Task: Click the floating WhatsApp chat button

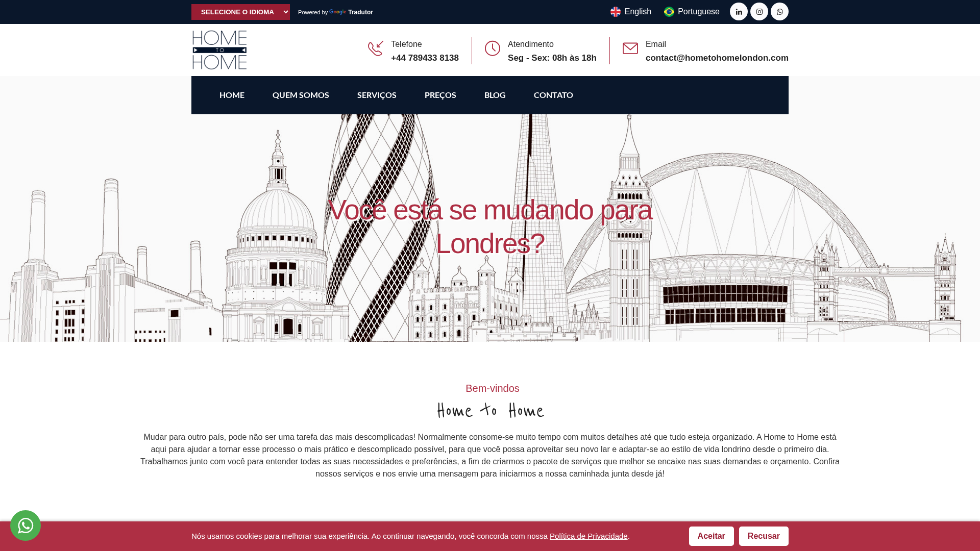Action: coord(25,525)
